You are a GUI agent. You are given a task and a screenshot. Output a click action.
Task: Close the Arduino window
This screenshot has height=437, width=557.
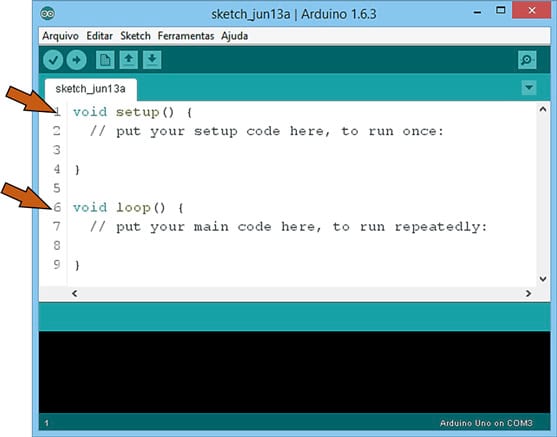531,10
